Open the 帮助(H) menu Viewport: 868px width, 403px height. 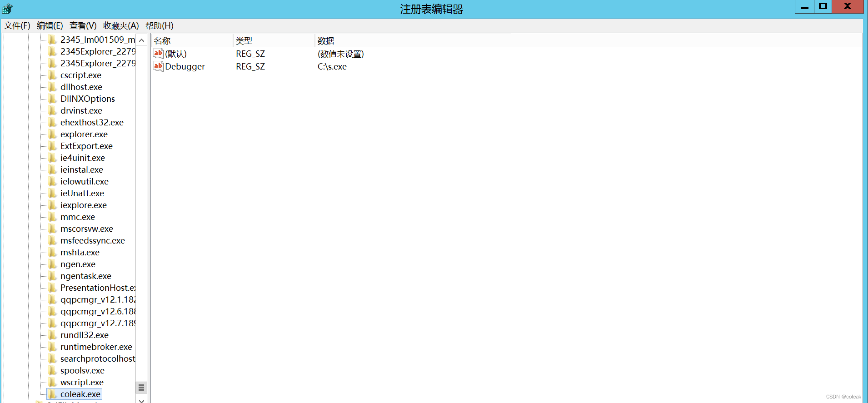160,26
